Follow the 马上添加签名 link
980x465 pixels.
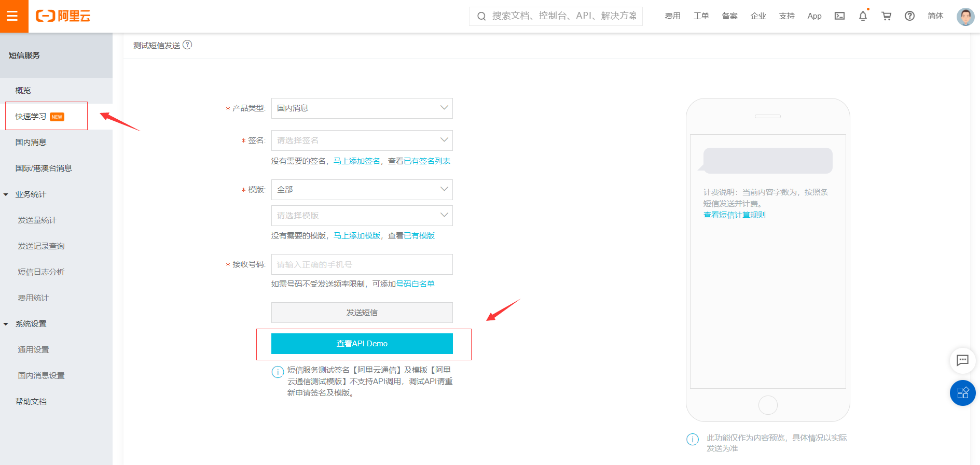(357, 161)
